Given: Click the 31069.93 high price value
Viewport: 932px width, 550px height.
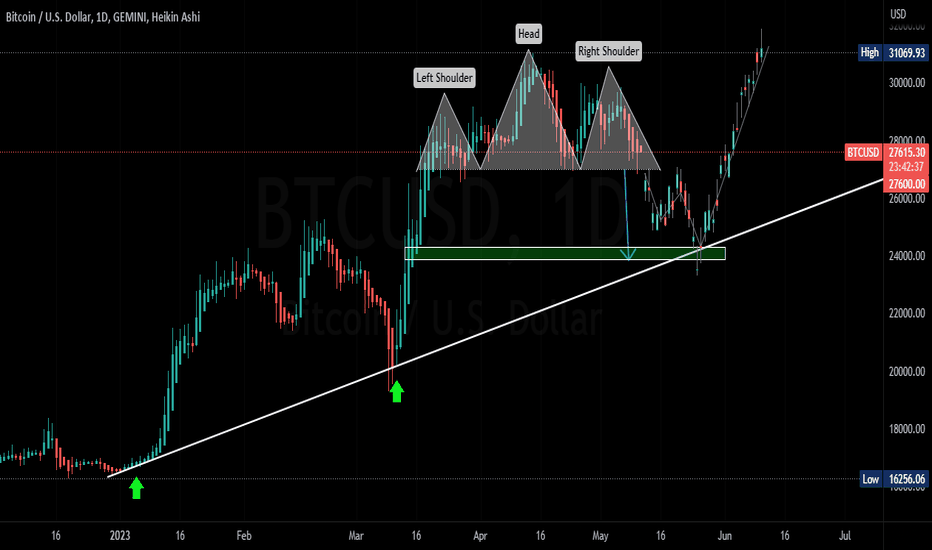Looking at the screenshot, I should [906, 53].
